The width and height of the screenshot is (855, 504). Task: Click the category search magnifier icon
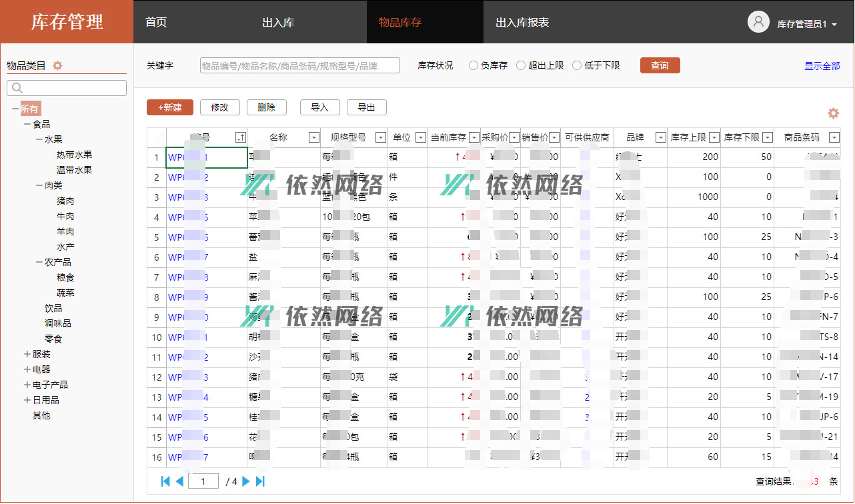[17, 88]
